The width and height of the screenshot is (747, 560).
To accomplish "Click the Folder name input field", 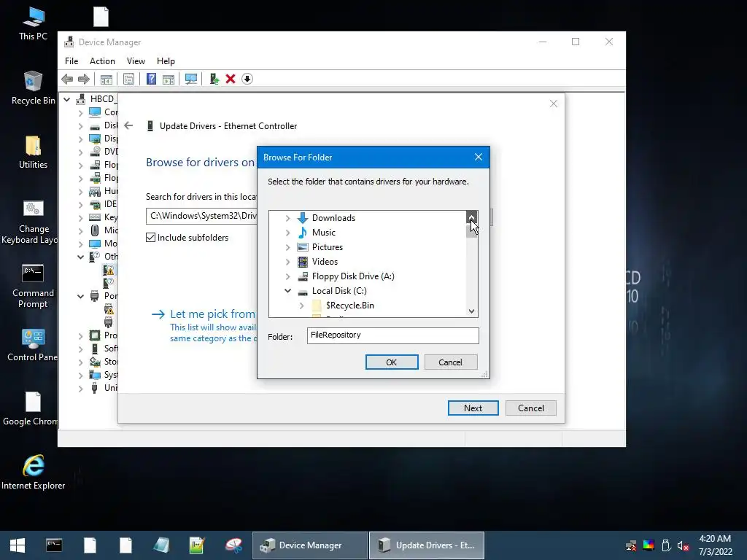I will [392, 335].
